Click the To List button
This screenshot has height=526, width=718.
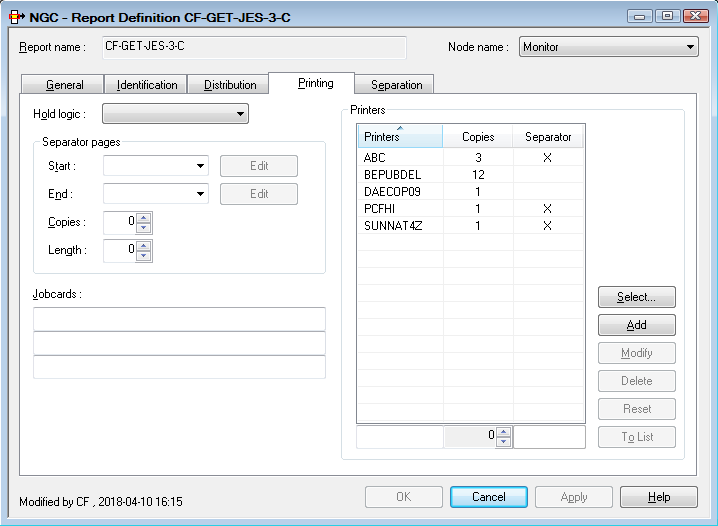coord(636,437)
